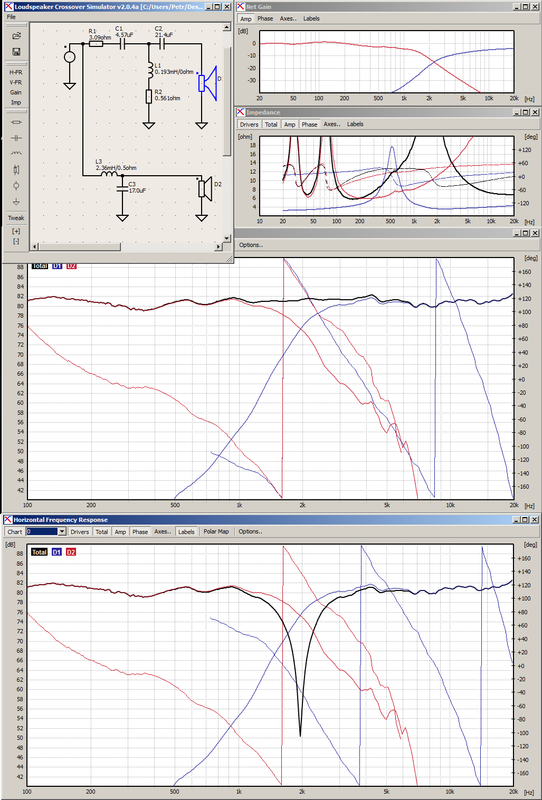Add a driver from component toolbar

point(16,169)
